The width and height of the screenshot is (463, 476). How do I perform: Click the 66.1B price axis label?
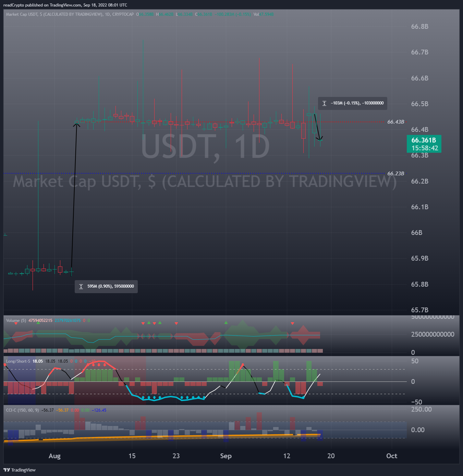[x=419, y=207]
